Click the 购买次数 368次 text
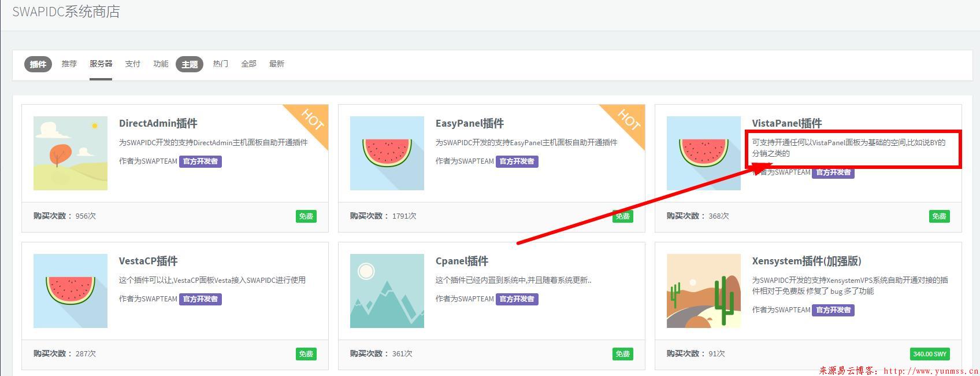 tap(698, 216)
